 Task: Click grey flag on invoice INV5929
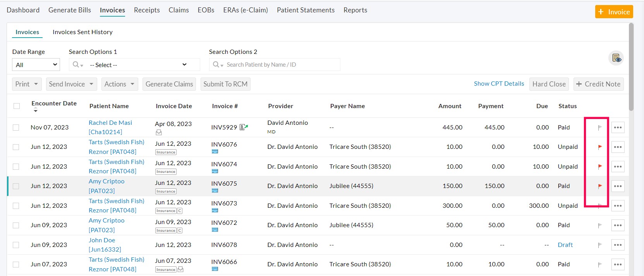pos(599,128)
